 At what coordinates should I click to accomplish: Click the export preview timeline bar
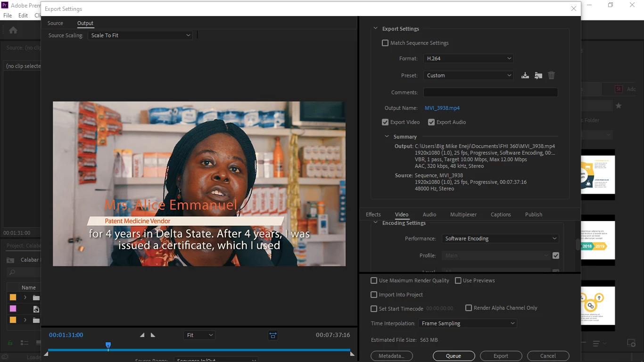click(199, 350)
